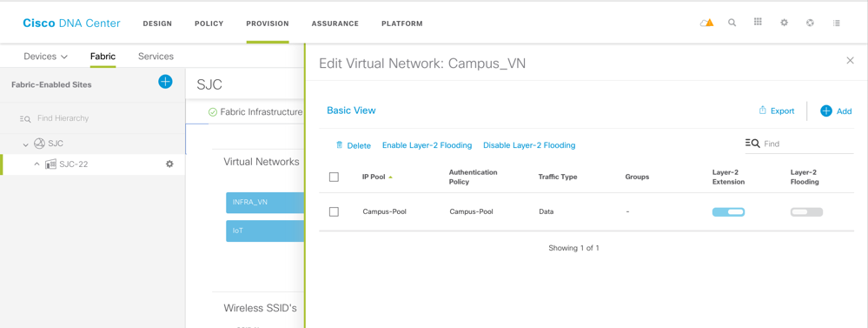Click the Campus-Pool Authentication Policy cell
Viewport: 868px width, 328px height.
point(471,211)
